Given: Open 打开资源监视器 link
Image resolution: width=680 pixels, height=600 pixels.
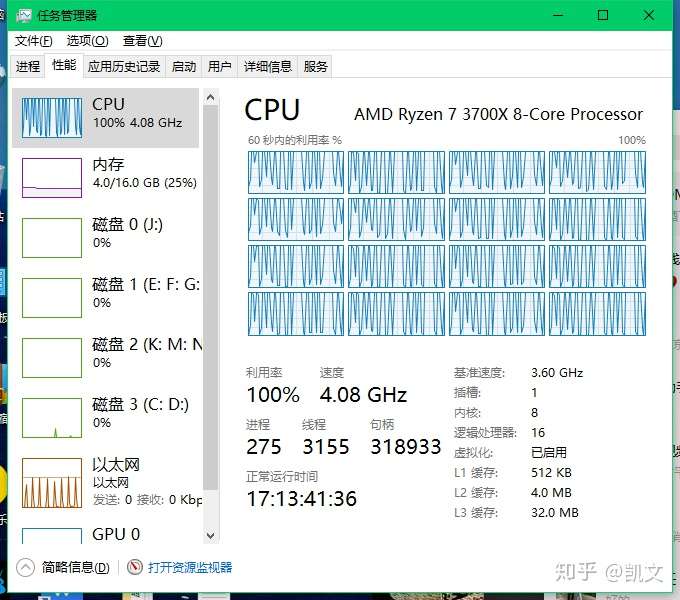Looking at the screenshot, I should tap(190, 567).
